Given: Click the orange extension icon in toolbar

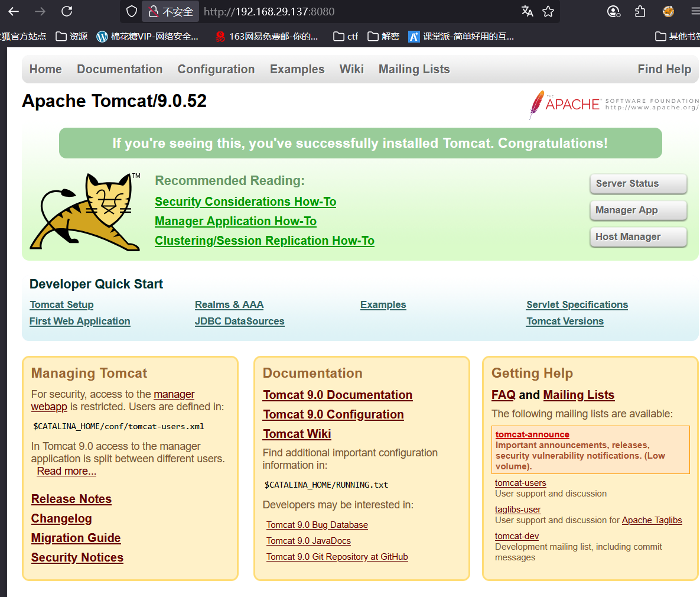Looking at the screenshot, I should pos(668,12).
